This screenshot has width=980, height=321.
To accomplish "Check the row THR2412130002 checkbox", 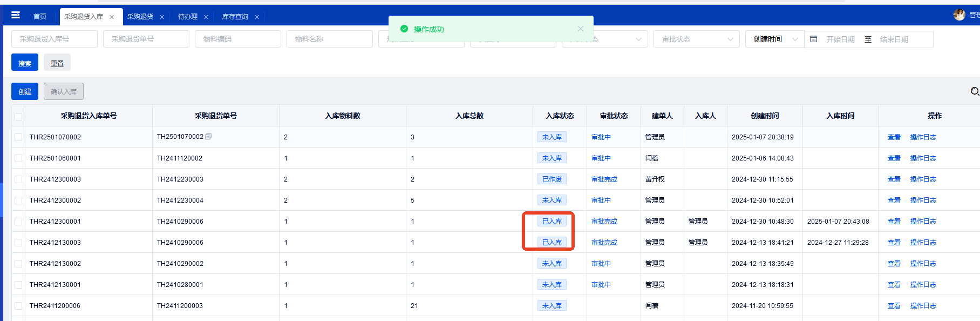I will [x=18, y=264].
